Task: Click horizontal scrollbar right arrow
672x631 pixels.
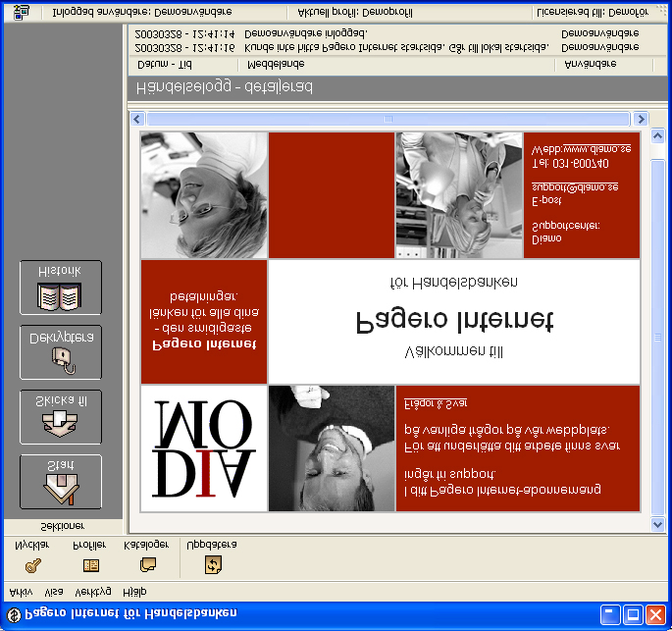Action: pyautogui.click(x=641, y=119)
